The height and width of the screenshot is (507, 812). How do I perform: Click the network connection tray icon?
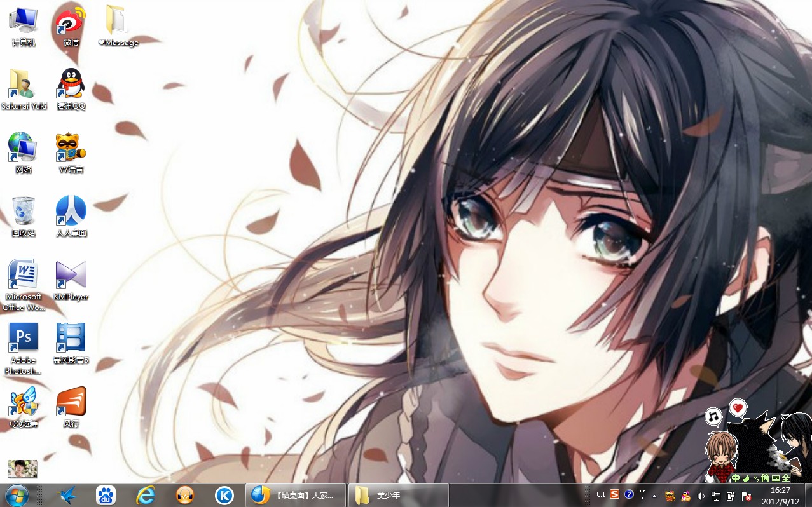point(716,496)
